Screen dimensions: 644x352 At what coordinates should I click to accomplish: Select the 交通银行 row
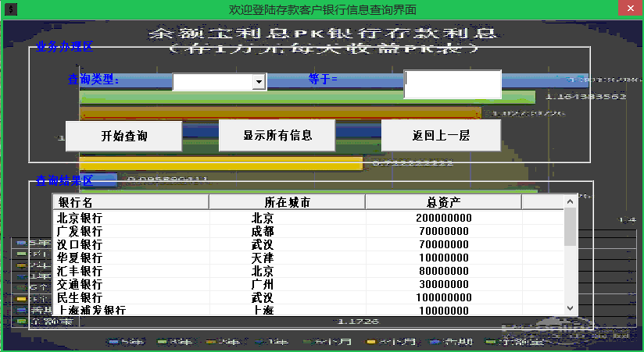309,284
